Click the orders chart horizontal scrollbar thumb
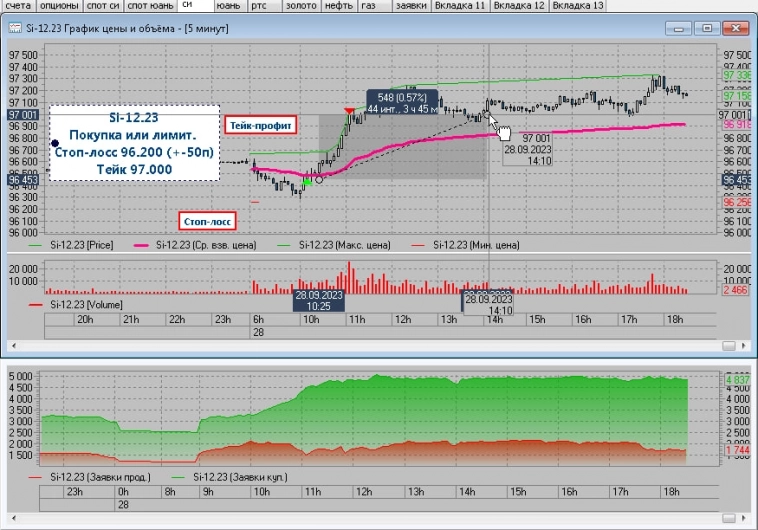This screenshot has height=530, width=758. 729,518
